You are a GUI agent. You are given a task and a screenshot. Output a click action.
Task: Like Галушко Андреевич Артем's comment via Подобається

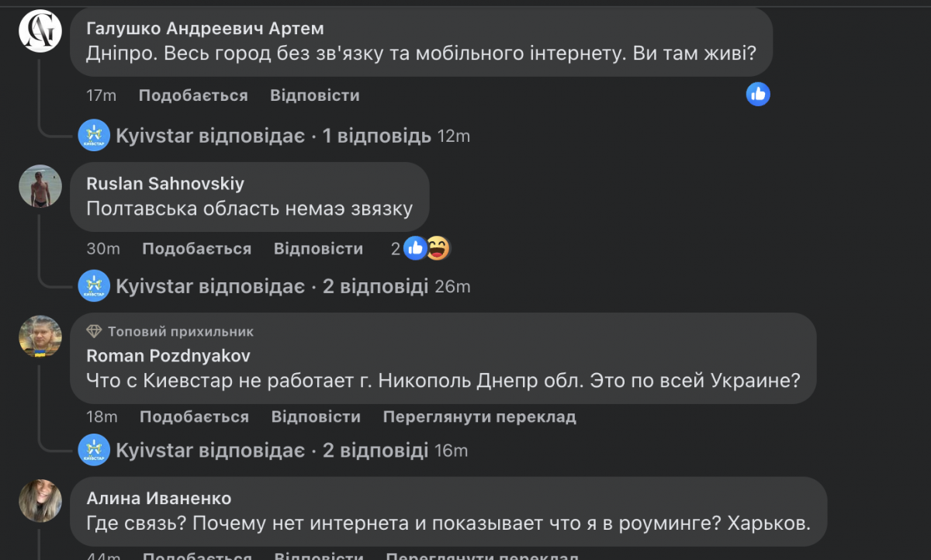click(x=193, y=95)
